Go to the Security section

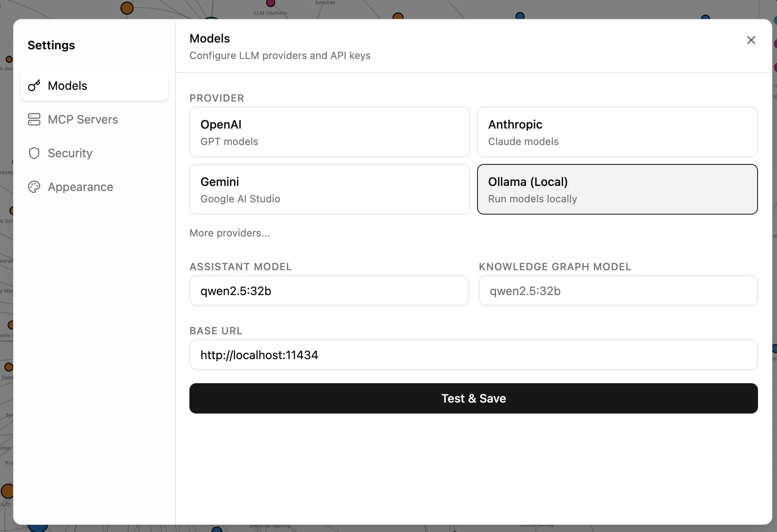point(70,153)
